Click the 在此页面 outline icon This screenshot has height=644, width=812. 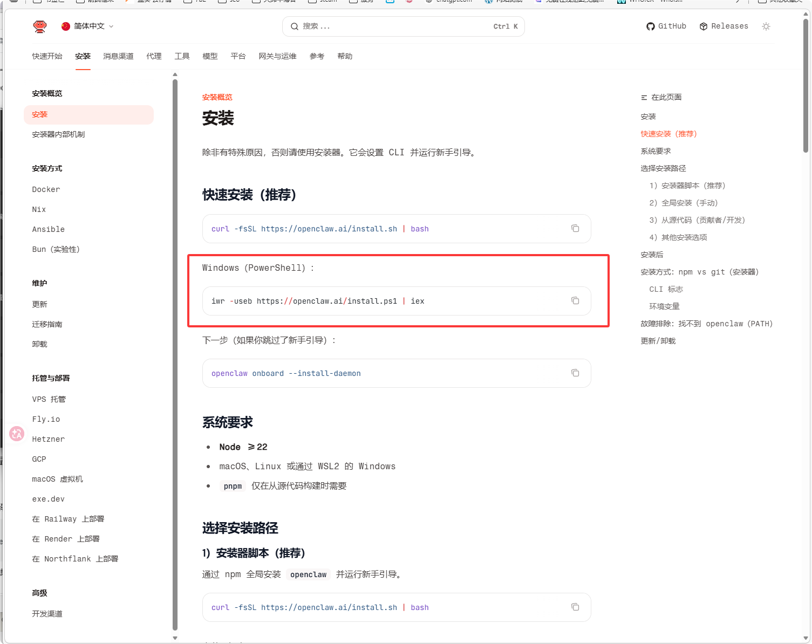pos(644,97)
